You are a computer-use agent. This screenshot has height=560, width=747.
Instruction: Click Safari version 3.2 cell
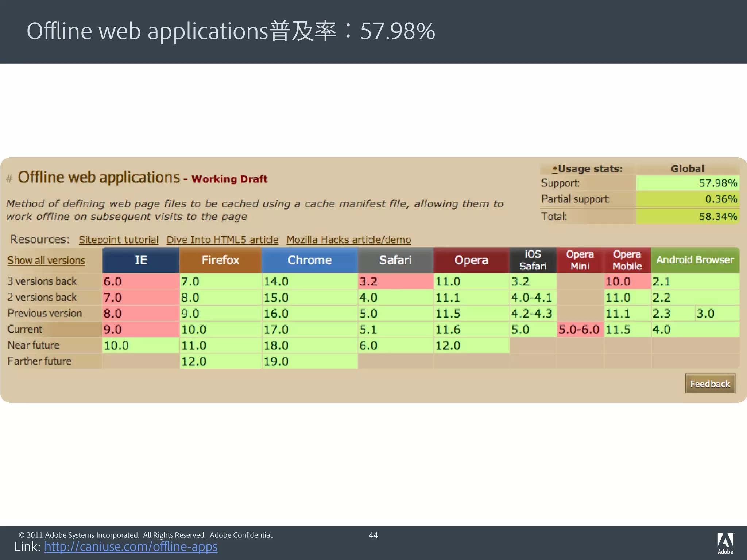pyautogui.click(x=395, y=281)
